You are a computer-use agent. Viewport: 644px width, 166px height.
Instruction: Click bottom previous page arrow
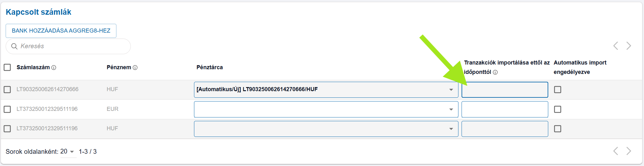[616, 151]
